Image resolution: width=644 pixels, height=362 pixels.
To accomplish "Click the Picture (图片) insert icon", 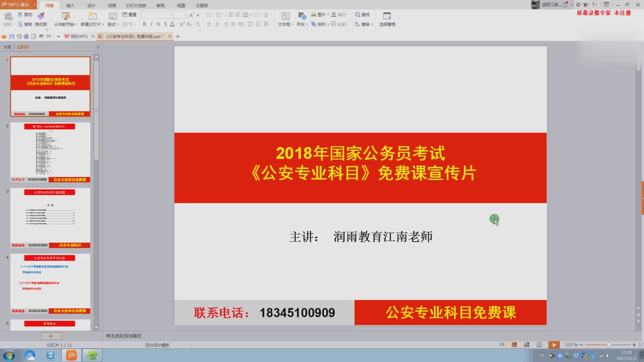I will point(313,15).
